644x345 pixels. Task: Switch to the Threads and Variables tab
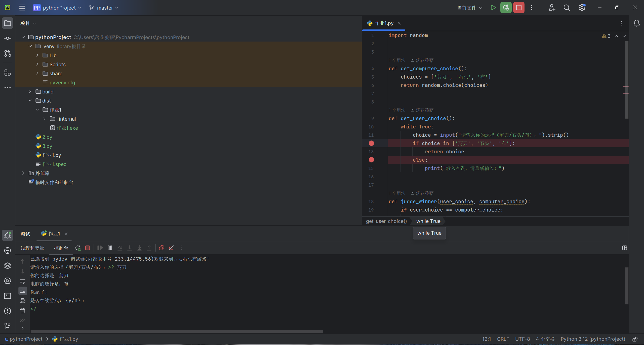(x=32, y=248)
